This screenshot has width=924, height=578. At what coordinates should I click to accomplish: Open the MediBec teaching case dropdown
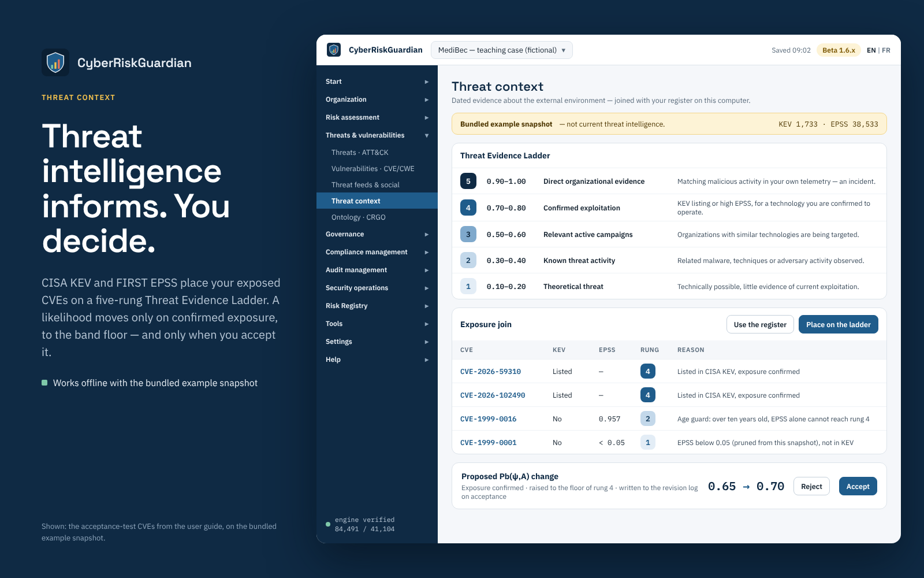pos(502,50)
